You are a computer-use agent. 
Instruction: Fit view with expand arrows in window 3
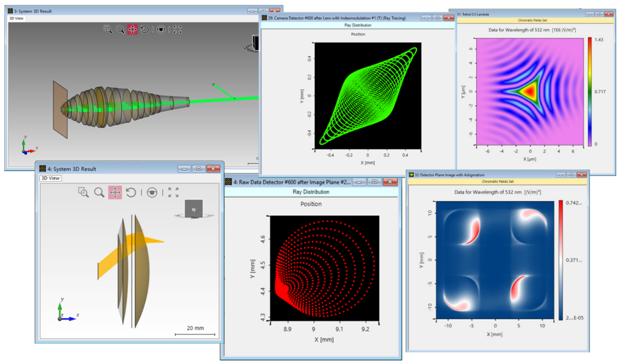[x=177, y=30]
